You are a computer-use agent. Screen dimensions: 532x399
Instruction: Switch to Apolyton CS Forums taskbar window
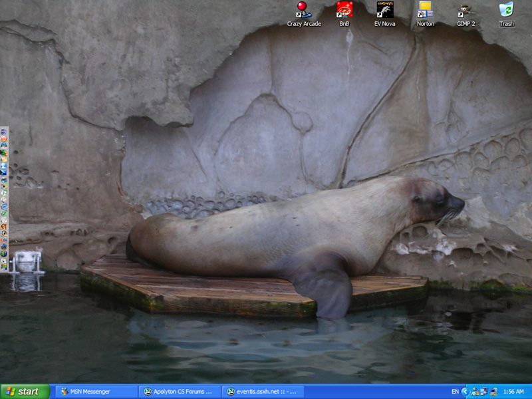pos(180,392)
